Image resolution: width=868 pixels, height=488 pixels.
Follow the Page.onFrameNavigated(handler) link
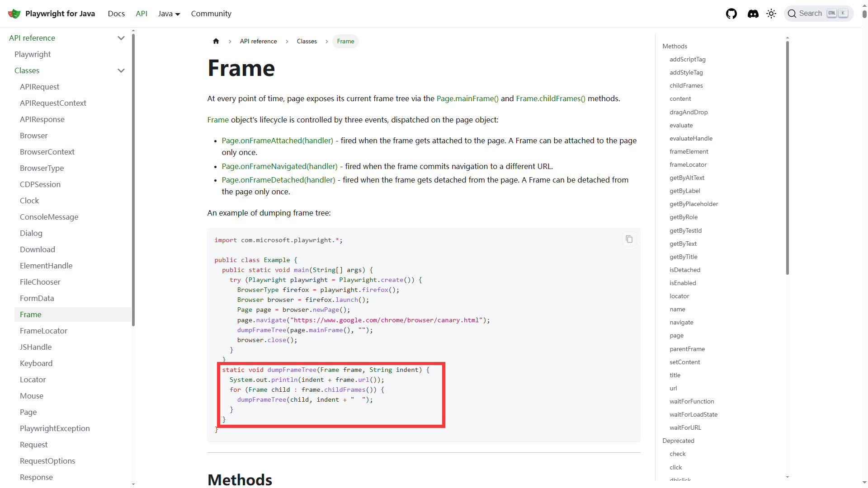pos(279,166)
